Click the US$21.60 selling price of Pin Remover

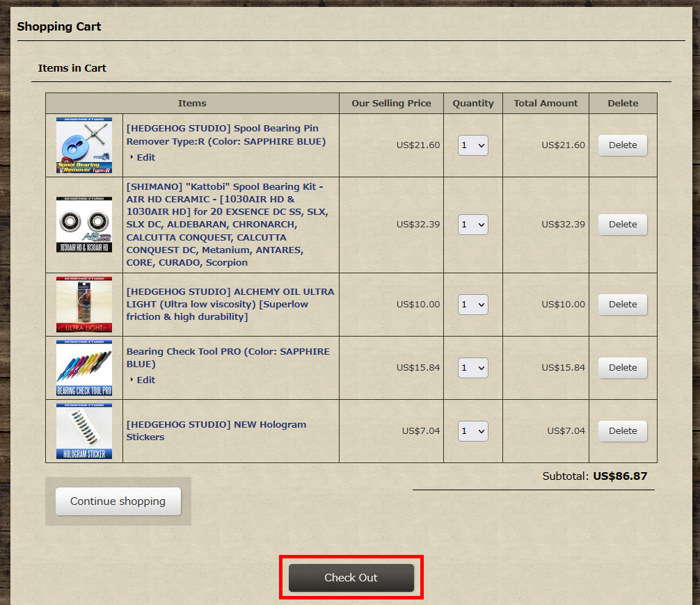[418, 145]
